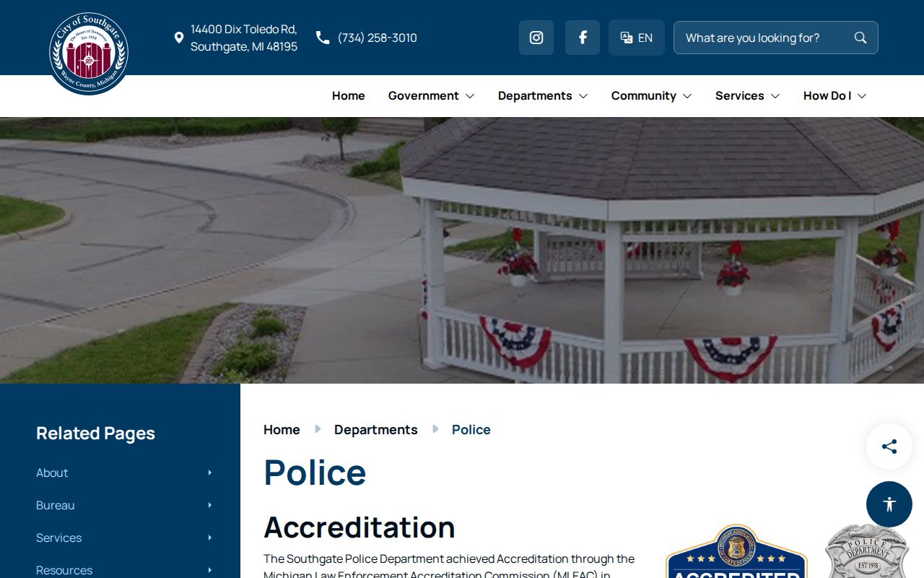
Task: Open the Bureau sidebar link
Action: pyautogui.click(x=56, y=505)
